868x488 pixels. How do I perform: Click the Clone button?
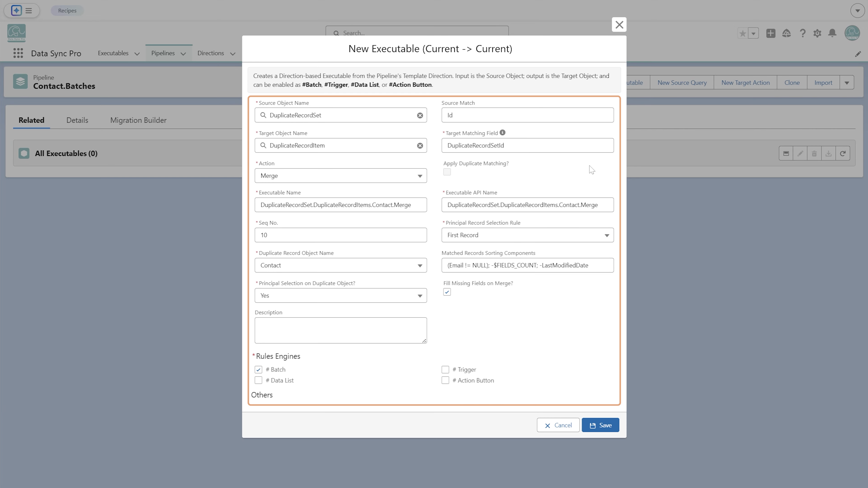[x=792, y=83]
